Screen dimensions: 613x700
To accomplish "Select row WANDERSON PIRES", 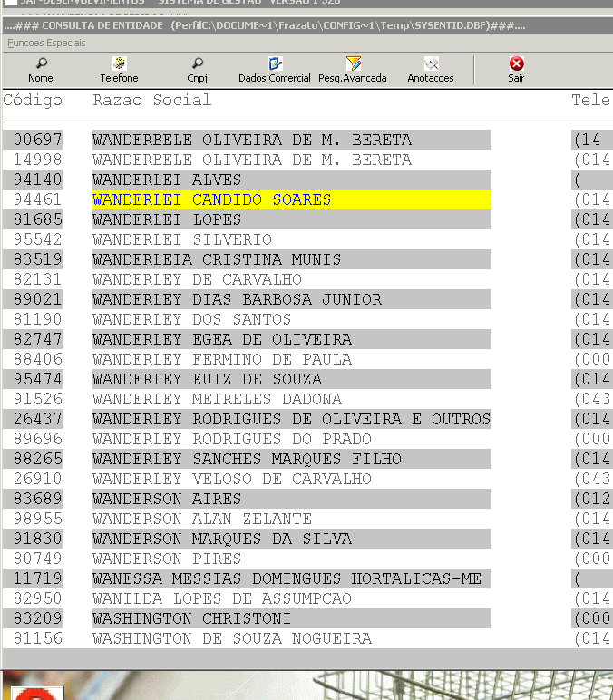I will (292, 559).
